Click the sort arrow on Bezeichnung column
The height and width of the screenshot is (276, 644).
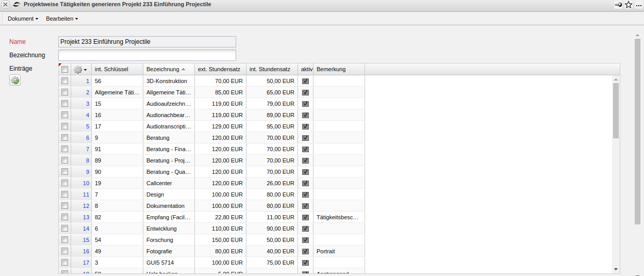183,70
